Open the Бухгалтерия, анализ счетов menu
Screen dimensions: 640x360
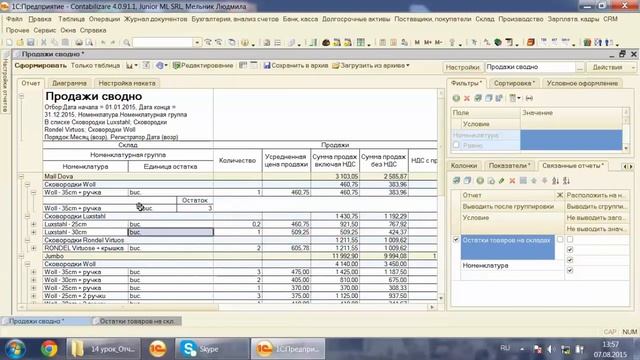235,19
